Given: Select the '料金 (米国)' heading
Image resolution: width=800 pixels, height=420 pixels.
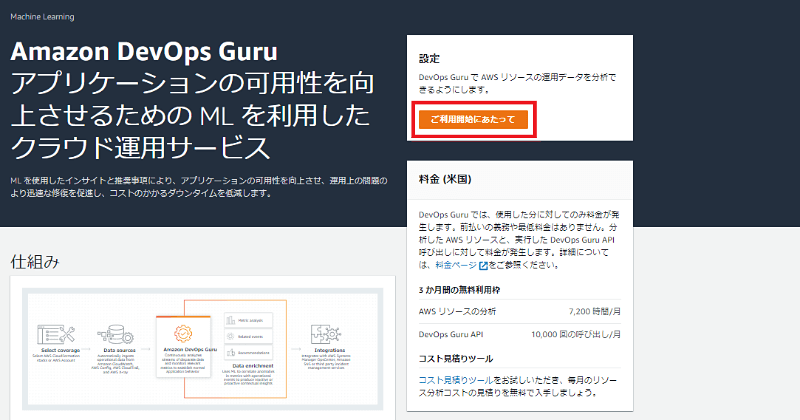Looking at the screenshot, I should click(x=445, y=179).
